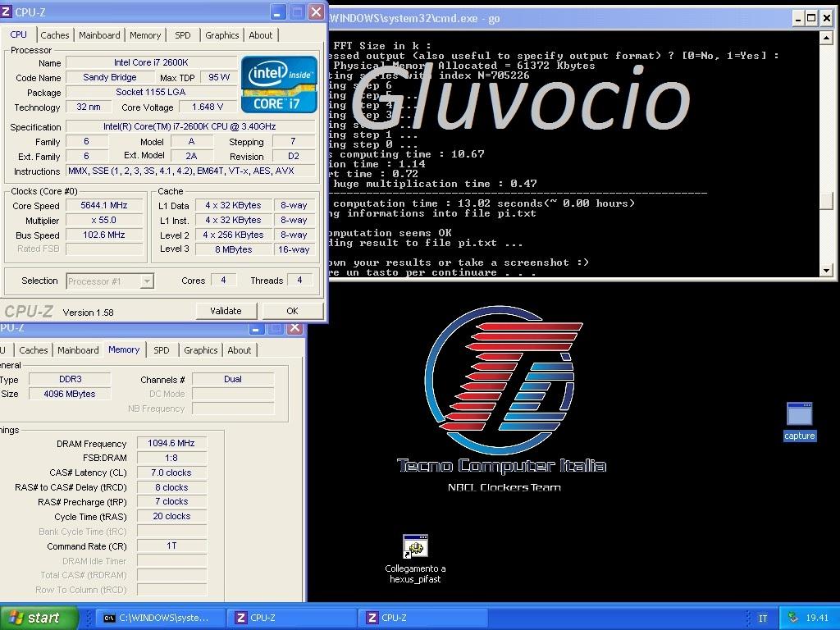Open the Collegamento a hexus_pifast shortcut
Viewport: 840px width, 630px height.
click(415, 559)
